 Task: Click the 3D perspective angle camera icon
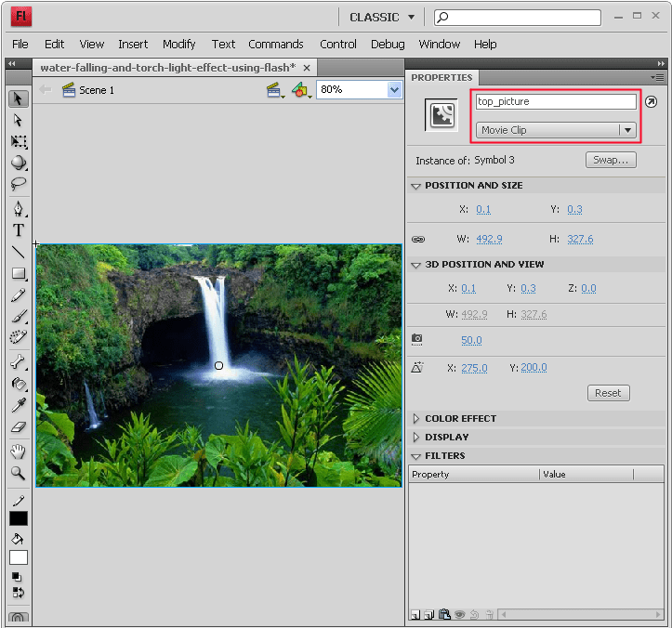click(417, 339)
